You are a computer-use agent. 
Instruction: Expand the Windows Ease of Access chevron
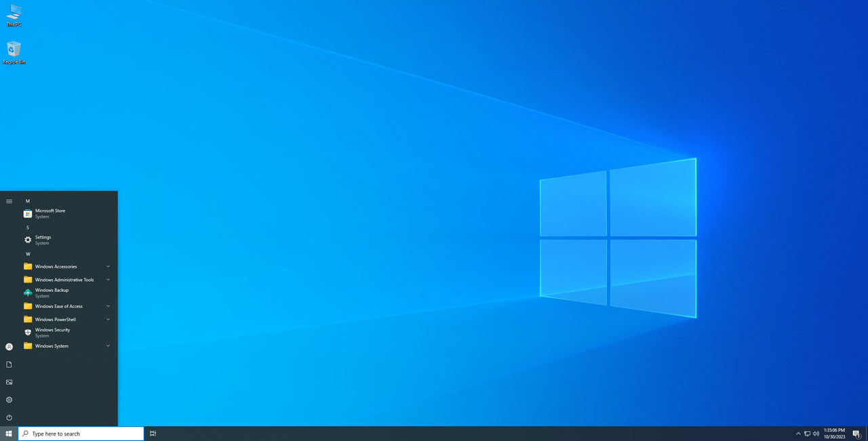(x=108, y=306)
